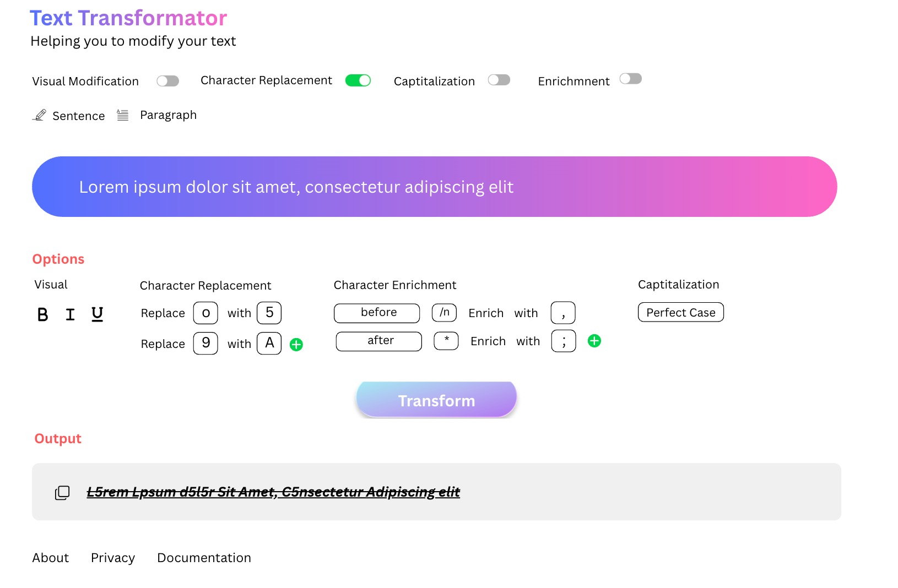Disable Character Replacement switch
The width and height of the screenshot is (898, 588).
(358, 80)
